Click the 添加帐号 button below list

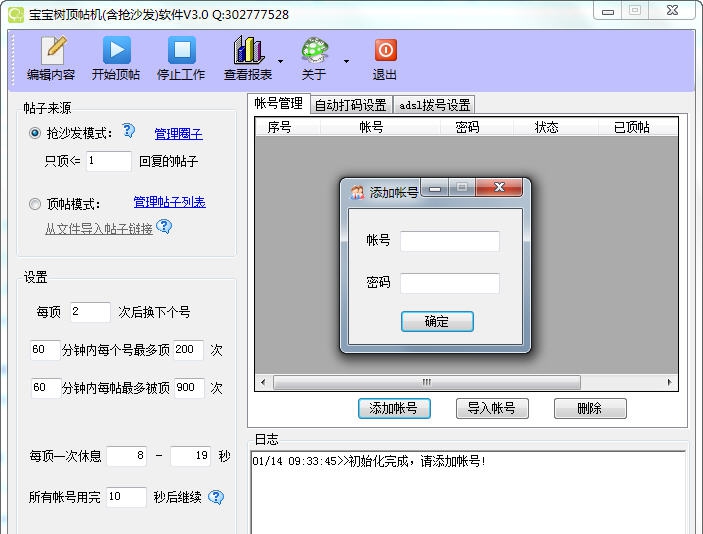pos(394,408)
